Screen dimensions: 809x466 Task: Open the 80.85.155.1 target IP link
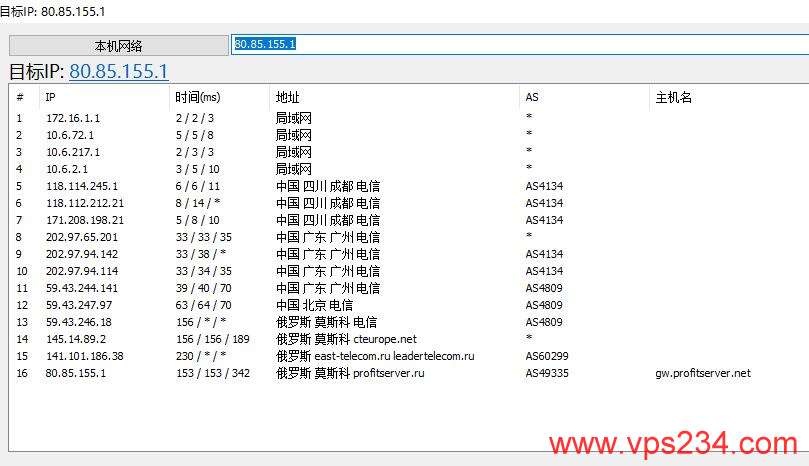tap(119, 71)
